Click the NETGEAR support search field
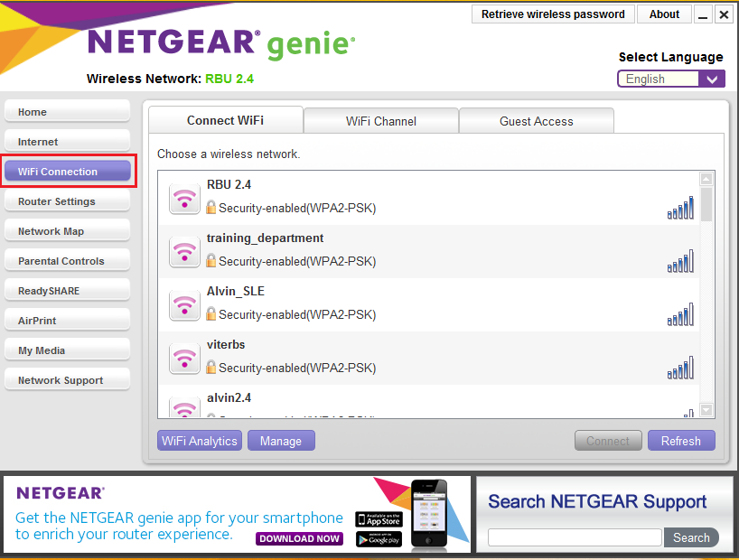The image size is (739, 560). (x=575, y=537)
